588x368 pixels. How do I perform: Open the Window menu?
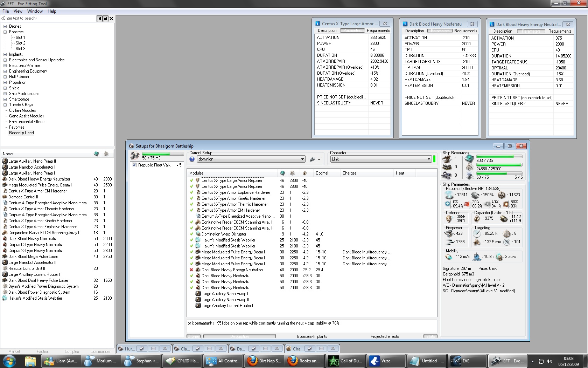point(35,11)
